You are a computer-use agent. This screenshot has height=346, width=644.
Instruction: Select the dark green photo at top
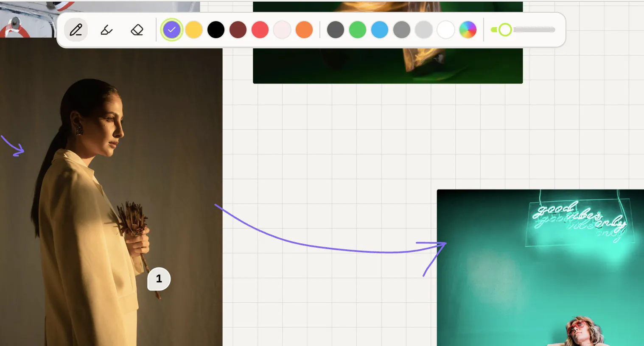pos(388,66)
